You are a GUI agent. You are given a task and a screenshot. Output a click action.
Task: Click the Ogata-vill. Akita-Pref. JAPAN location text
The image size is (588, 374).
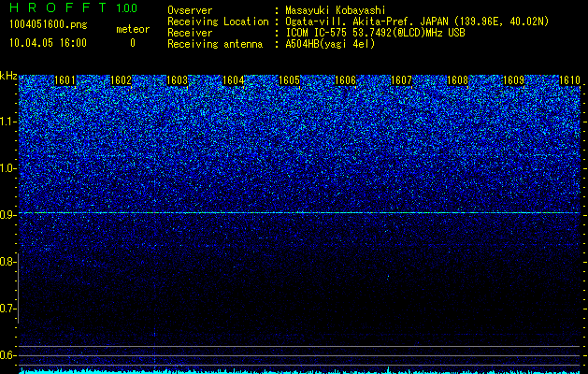click(417, 22)
